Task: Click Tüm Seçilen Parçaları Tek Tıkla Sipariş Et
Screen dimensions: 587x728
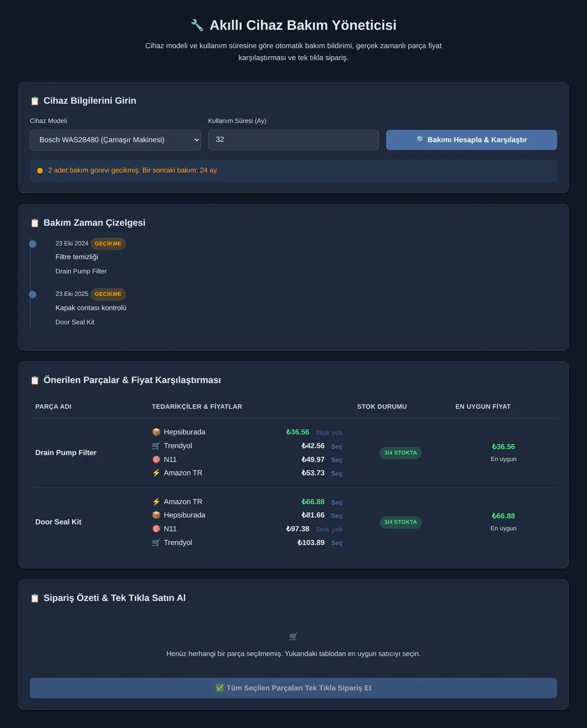Action: pos(293,688)
